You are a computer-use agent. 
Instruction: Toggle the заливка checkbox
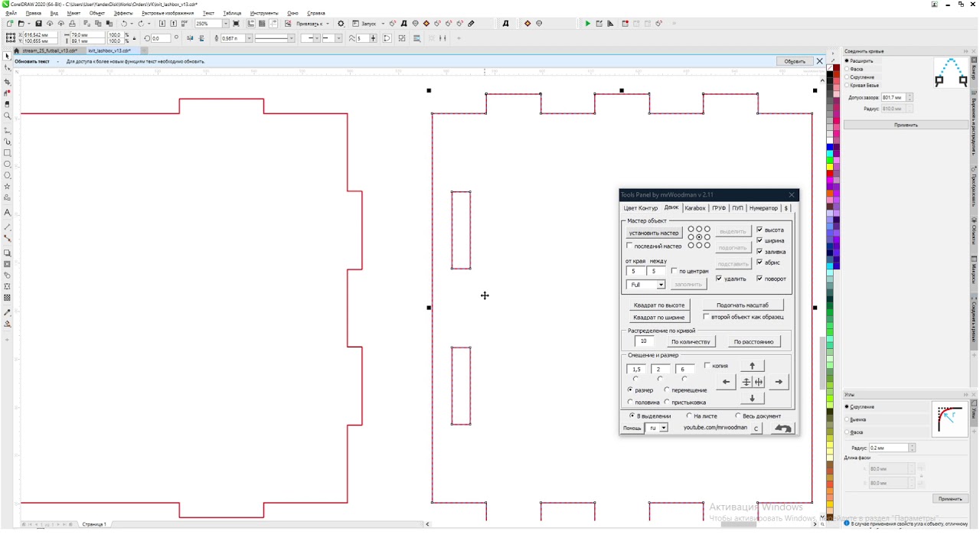[x=759, y=251]
